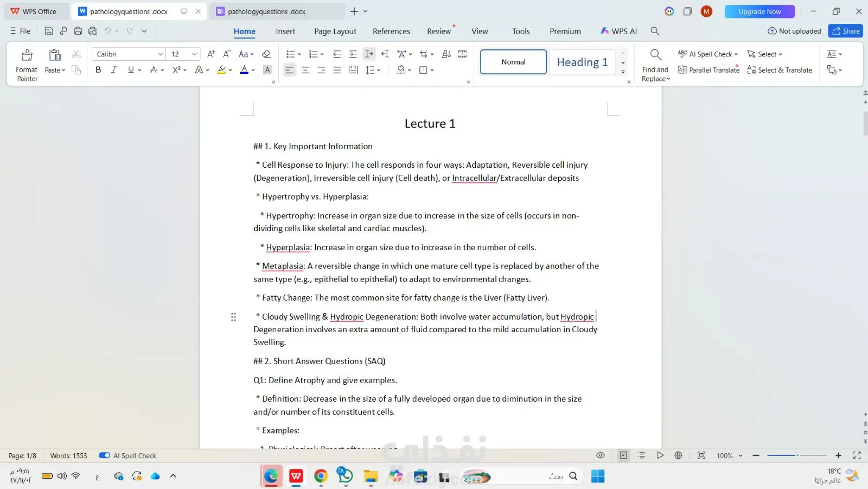Click the Clear Formatting eraser icon
Image resolution: width=868 pixels, height=489 pixels.
tap(266, 54)
